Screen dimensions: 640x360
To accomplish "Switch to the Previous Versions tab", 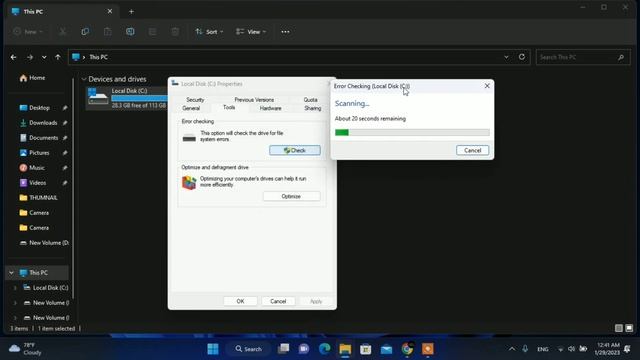I will point(254,100).
